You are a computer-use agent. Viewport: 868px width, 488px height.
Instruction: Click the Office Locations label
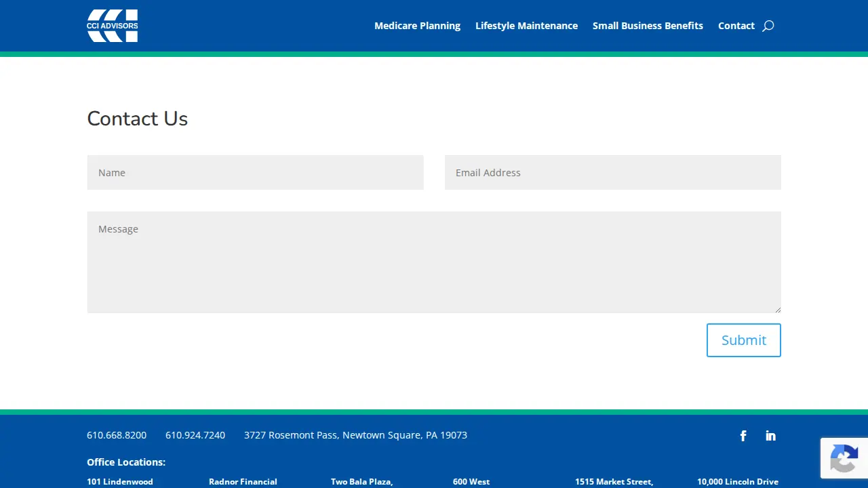(x=126, y=462)
